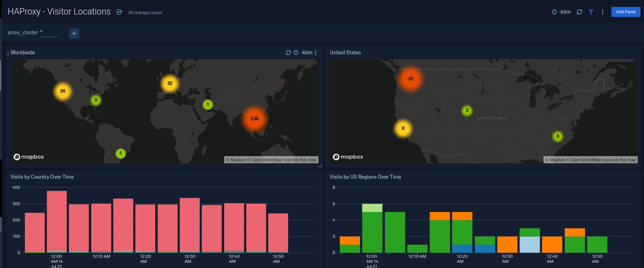Click the proxy_cluster filter input field
The image size is (644, 268).
pyautogui.click(x=49, y=33)
